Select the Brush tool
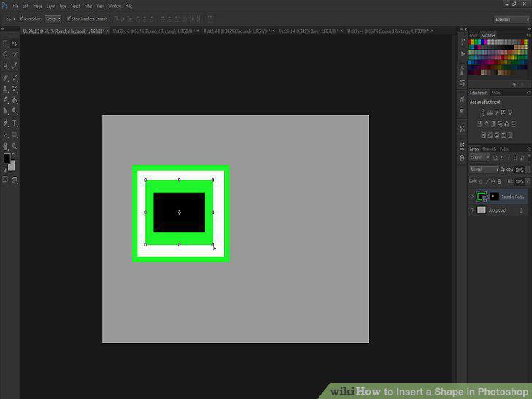 coord(15,77)
